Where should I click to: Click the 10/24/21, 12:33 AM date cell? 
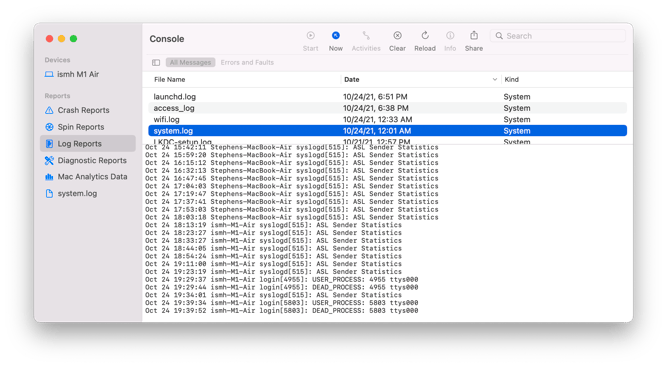pos(377,119)
